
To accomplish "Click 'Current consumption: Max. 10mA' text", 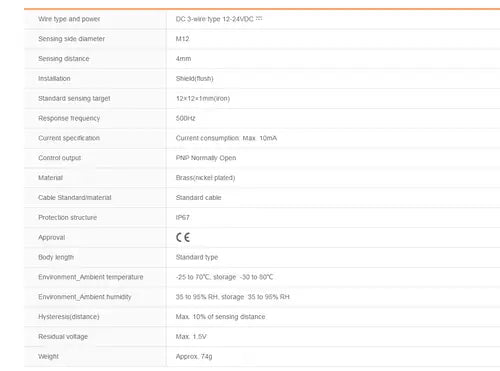I will pos(226,138).
